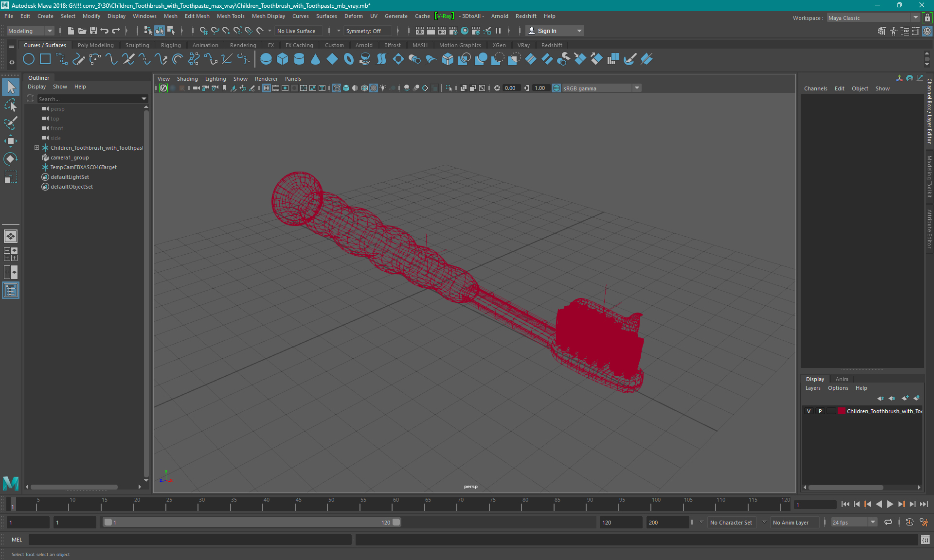Screen dimensions: 934x560
Task: Click Outliner horizontal scrollbar
Action: 74,487
